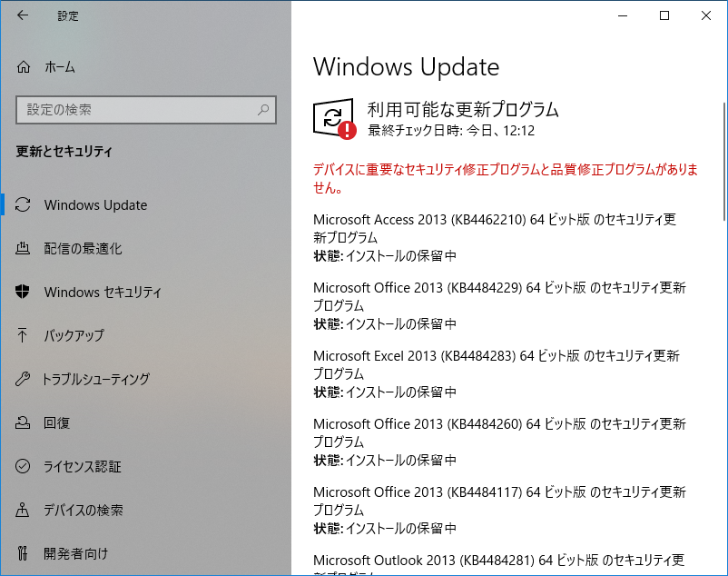Open トラブルシューティング page
The height and width of the screenshot is (576, 728).
[x=96, y=379]
